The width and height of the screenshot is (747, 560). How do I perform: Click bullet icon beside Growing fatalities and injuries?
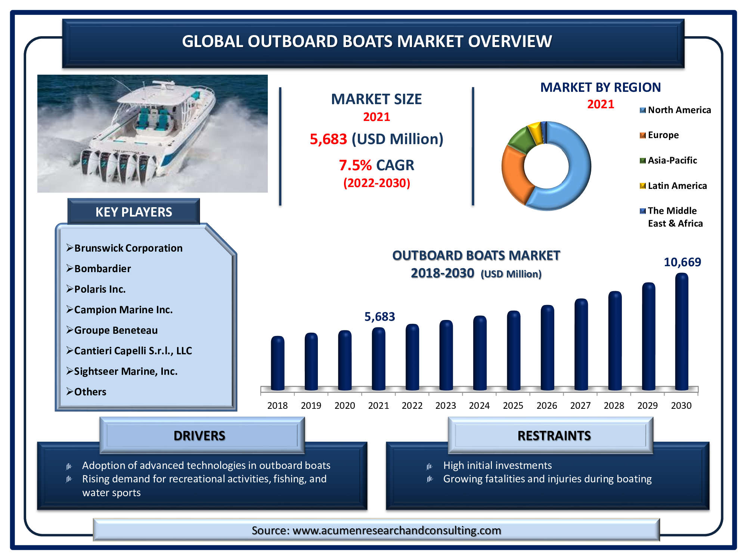pyautogui.click(x=430, y=479)
